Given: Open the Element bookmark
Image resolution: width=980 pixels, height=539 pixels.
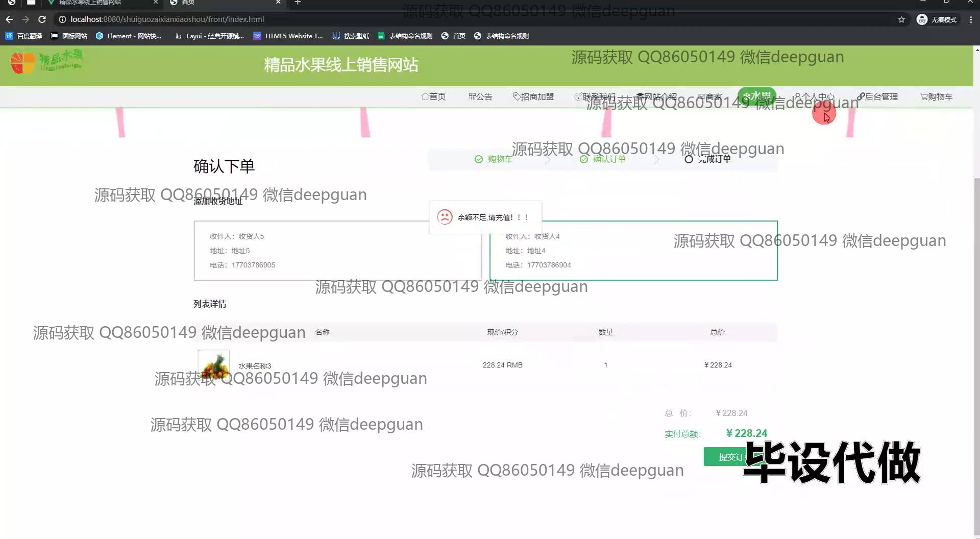Looking at the screenshot, I should click(x=129, y=36).
